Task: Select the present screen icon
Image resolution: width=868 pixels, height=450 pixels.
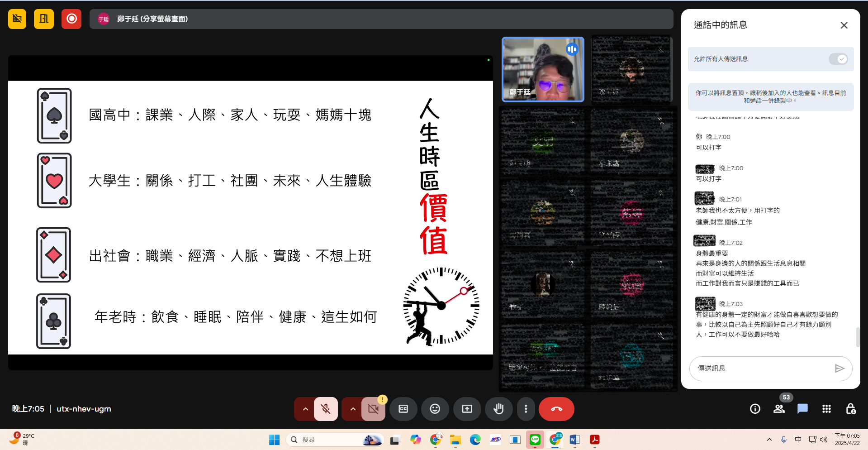Action: tap(467, 409)
